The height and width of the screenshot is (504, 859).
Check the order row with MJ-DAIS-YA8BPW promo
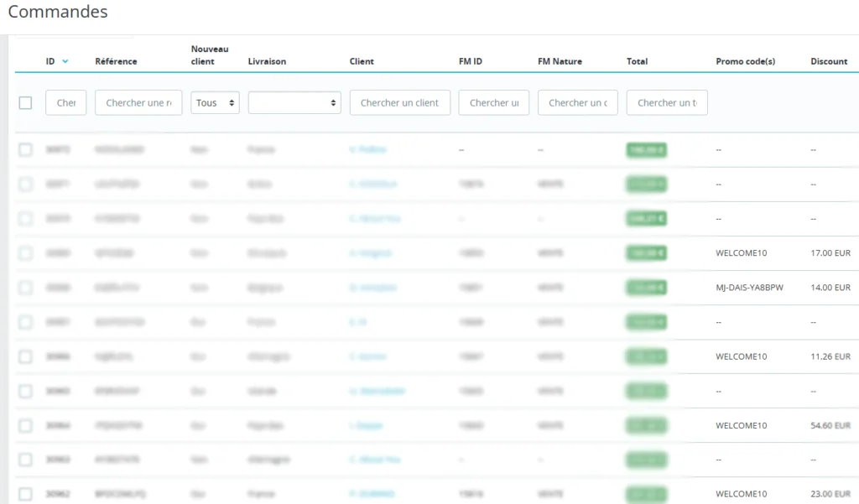25,288
